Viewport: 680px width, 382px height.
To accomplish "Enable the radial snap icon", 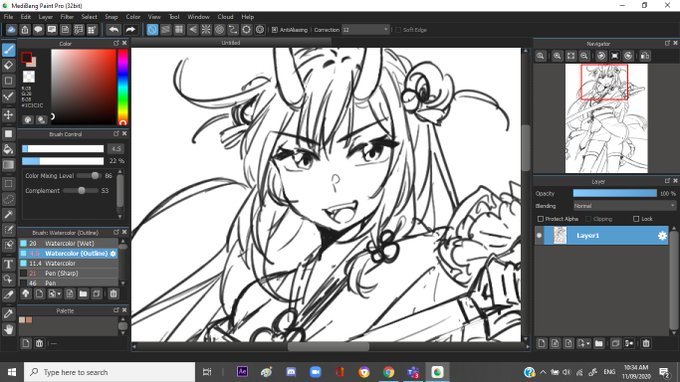I will [206, 29].
